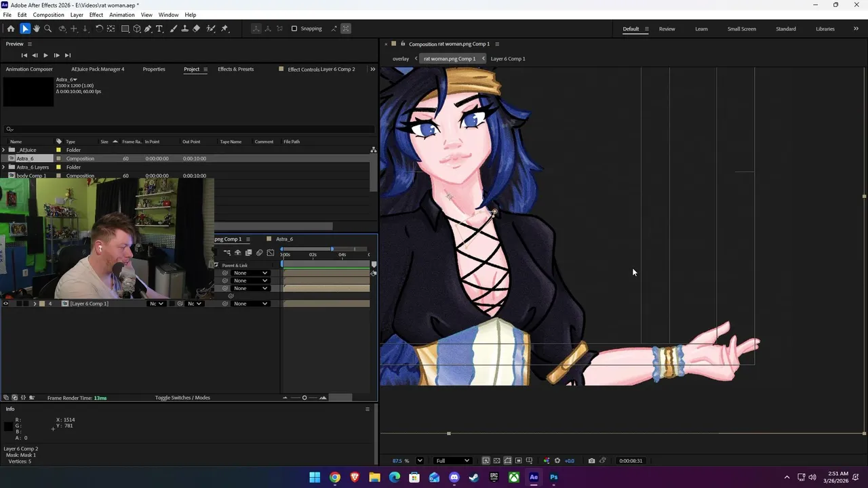Click the timeline zoom slider handle
The image size is (868, 488).
(304, 398)
